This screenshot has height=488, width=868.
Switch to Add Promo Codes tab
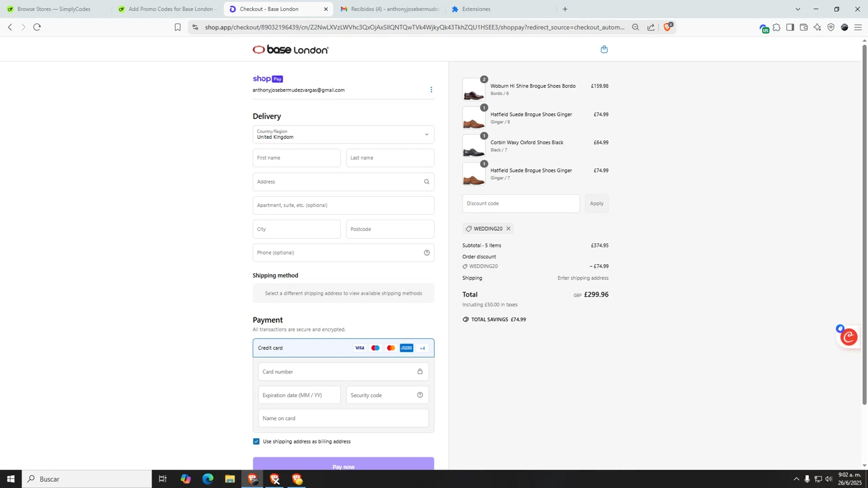coord(168,9)
